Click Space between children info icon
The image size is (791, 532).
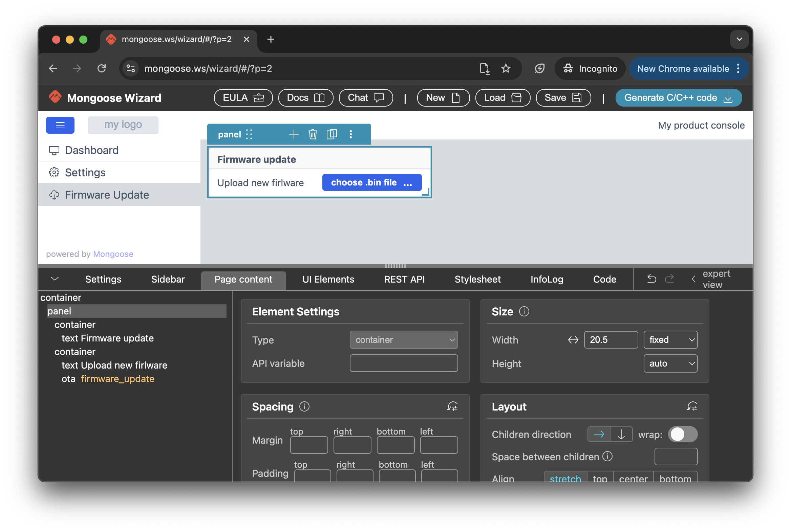tap(607, 456)
